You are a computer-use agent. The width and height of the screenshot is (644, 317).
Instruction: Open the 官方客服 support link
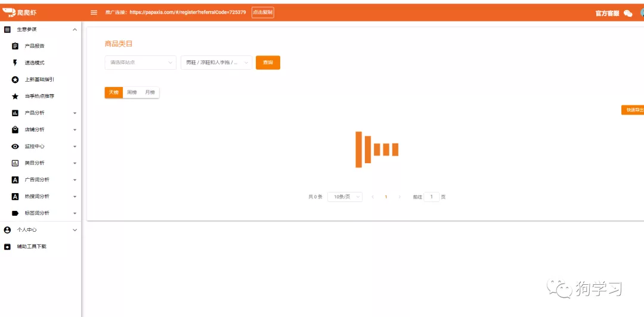pyautogui.click(x=607, y=13)
